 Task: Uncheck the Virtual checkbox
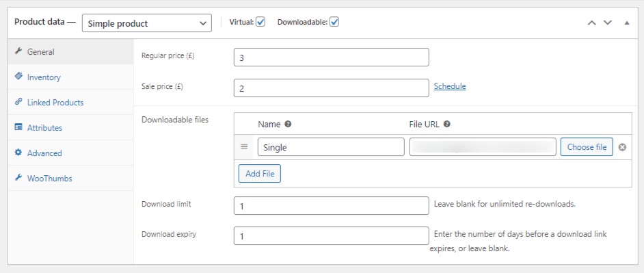click(260, 22)
